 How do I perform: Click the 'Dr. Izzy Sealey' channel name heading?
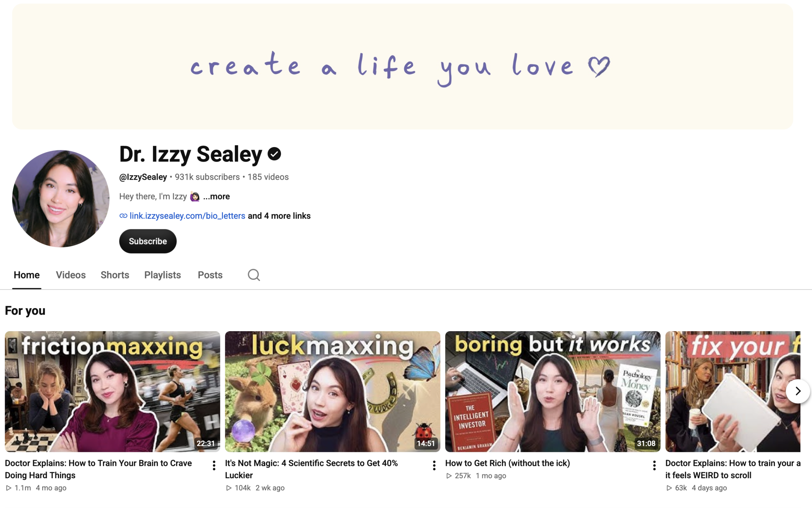190,154
